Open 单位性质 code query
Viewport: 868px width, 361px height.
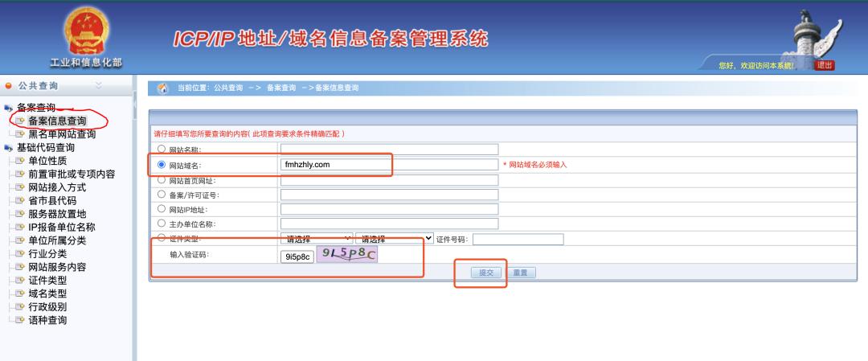tap(47, 161)
